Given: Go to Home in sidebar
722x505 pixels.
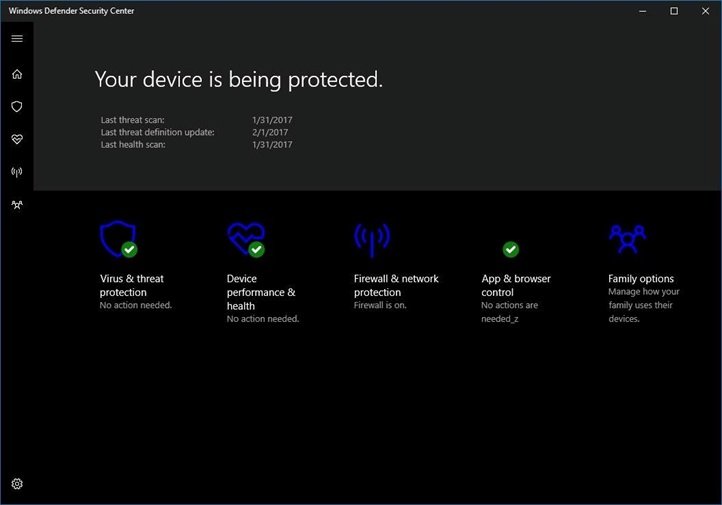Looking at the screenshot, I should [x=17, y=74].
